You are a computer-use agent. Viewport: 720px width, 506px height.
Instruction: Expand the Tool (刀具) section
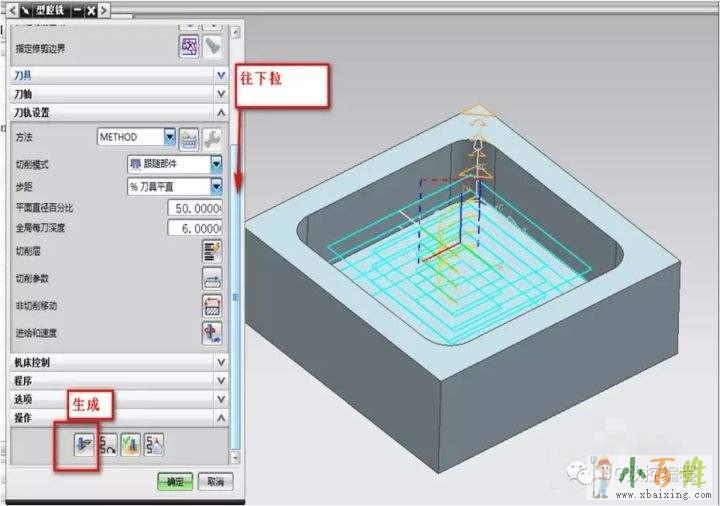coord(220,75)
